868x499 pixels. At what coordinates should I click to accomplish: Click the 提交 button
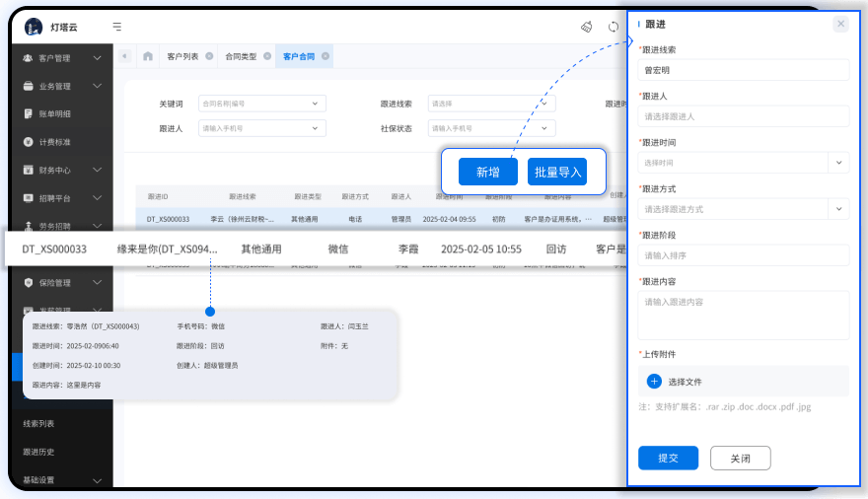pos(668,458)
